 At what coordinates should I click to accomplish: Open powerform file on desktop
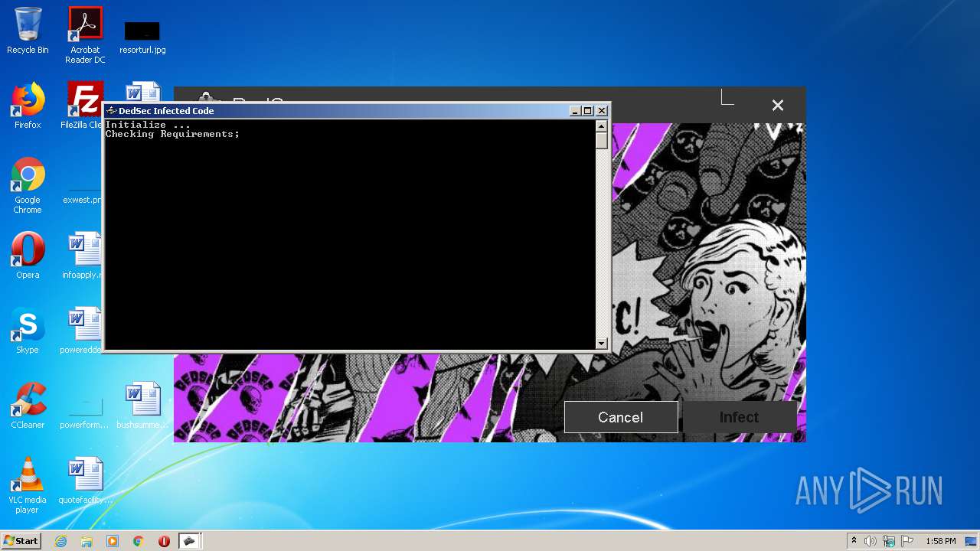point(84,412)
